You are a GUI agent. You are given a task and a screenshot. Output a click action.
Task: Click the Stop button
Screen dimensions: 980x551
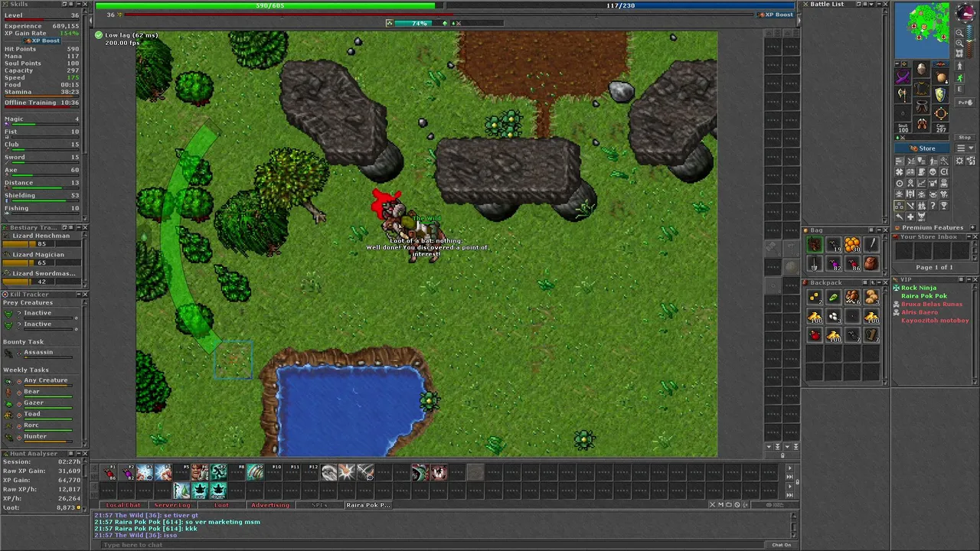click(x=965, y=138)
